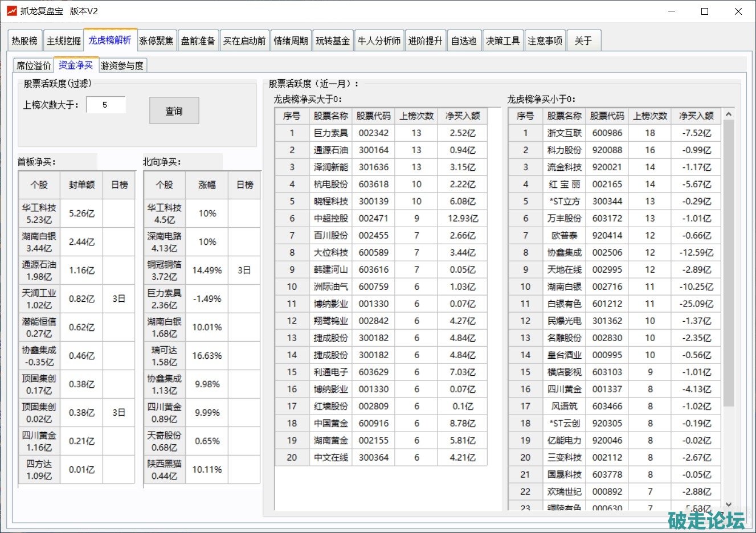Click the 上榜次数大于 input field
Image resolution: width=756 pixels, height=533 pixels.
(105, 105)
